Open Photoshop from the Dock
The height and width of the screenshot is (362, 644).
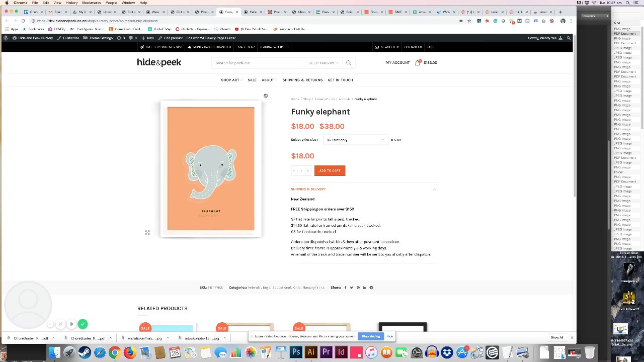(296, 352)
